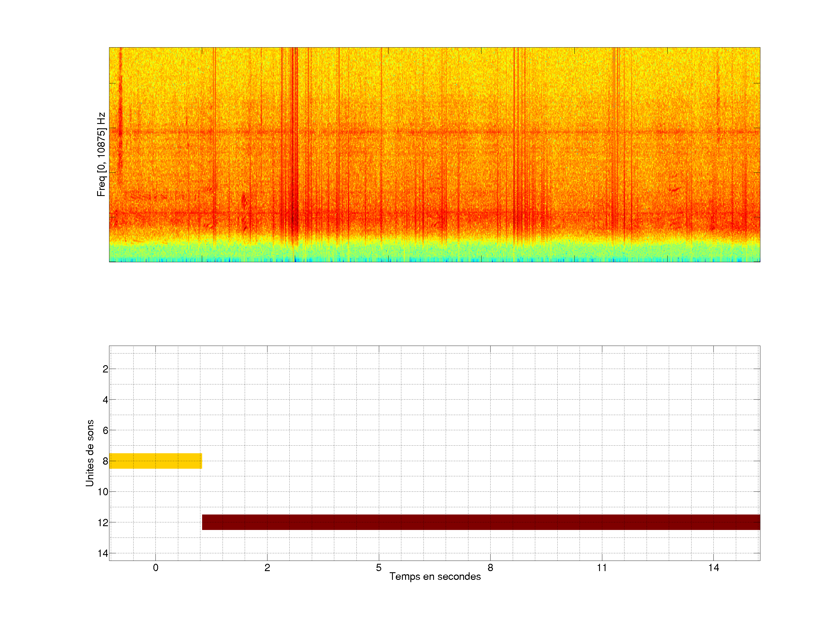Click y-axis tick label 4

[x=105, y=400]
